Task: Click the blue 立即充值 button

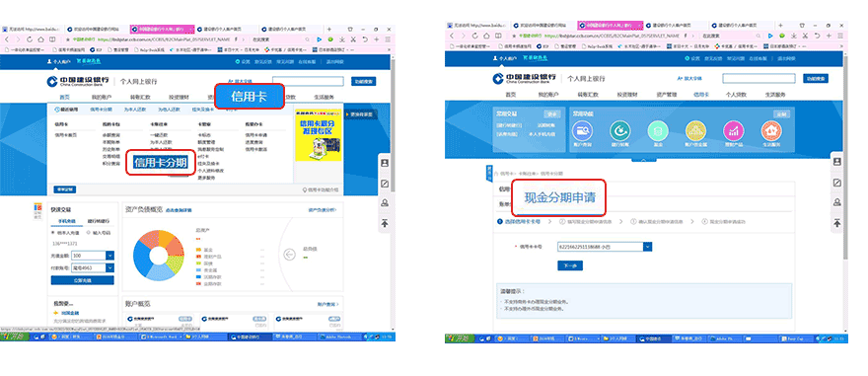Action: pos(83,280)
